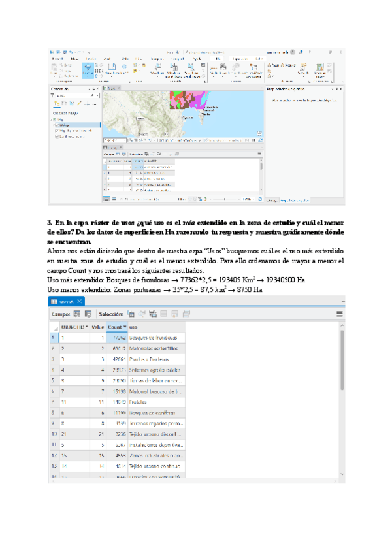Click the uso column header
The image size is (392, 554).
133,327
